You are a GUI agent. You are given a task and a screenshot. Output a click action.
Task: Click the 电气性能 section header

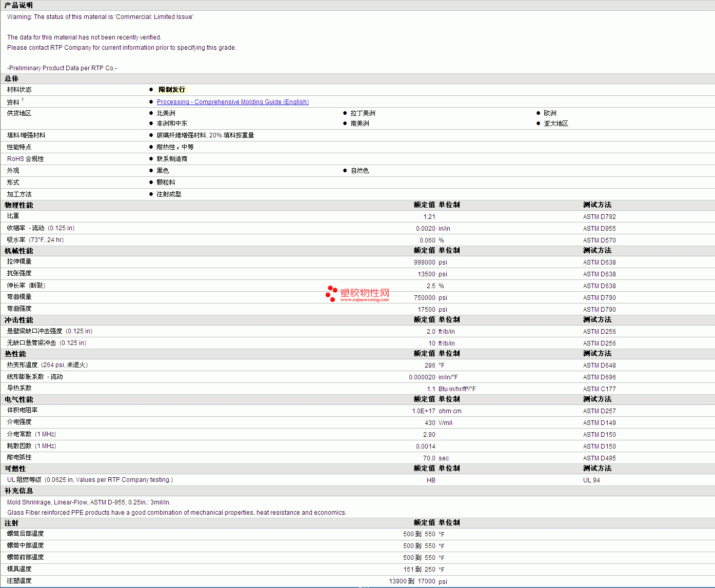[x=18, y=399]
